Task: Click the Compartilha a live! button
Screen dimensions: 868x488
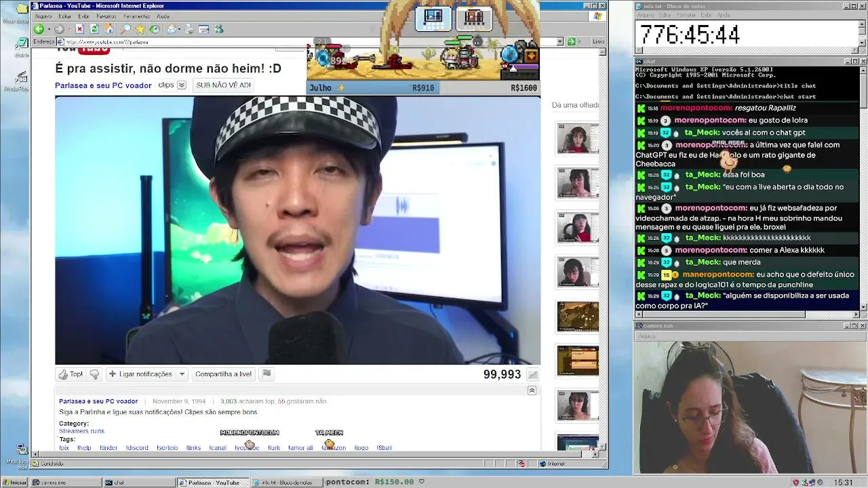Action: [x=223, y=374]
